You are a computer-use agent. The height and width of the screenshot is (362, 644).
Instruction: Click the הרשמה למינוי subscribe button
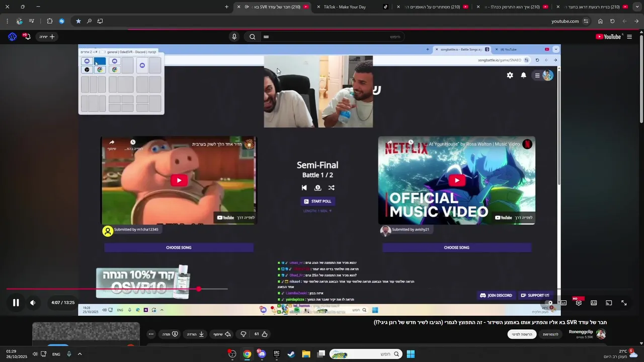click(522, 334)
